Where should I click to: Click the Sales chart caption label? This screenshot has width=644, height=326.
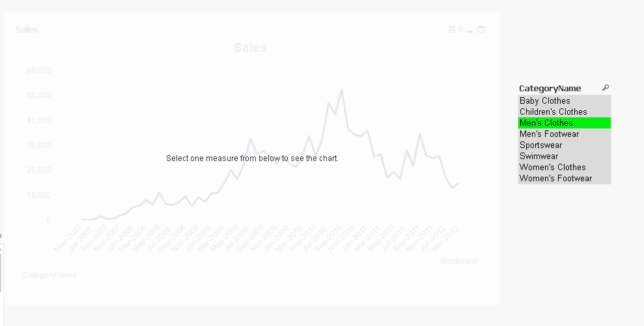click(27, 29)
